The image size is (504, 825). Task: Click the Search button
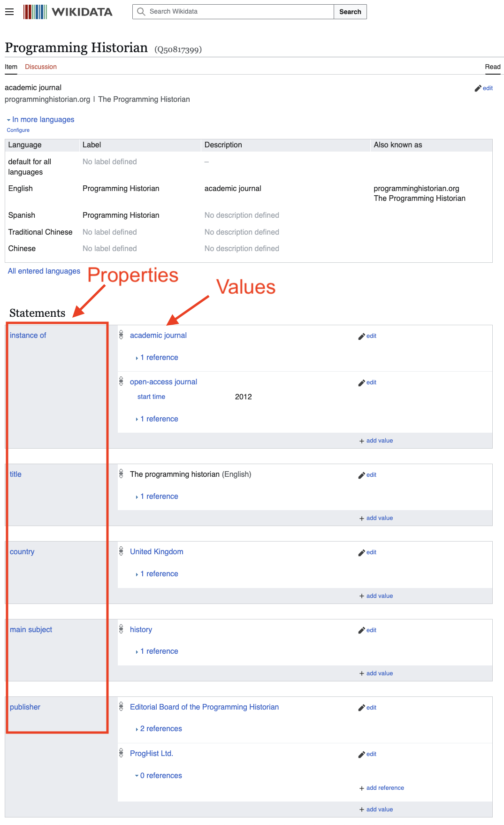[350, 12]
